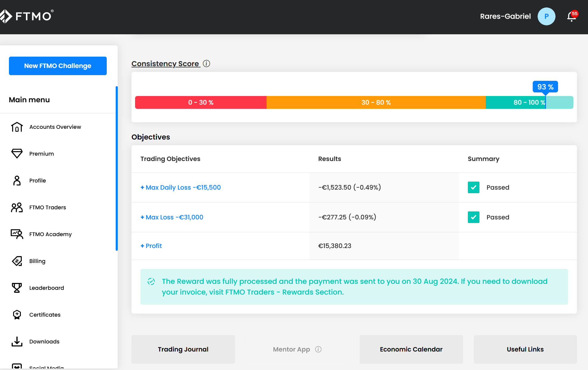Click the Certificates badge icon

click(x=17, y=315)
